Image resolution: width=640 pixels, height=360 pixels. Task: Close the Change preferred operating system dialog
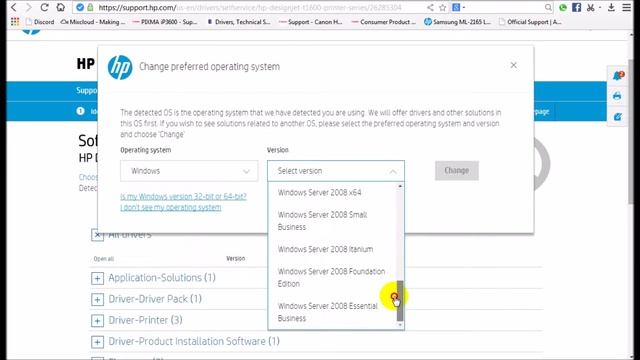[x=513, y=65]
